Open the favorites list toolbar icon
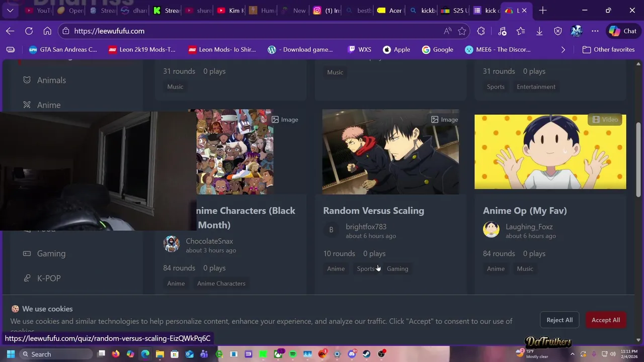 point(521,31)
